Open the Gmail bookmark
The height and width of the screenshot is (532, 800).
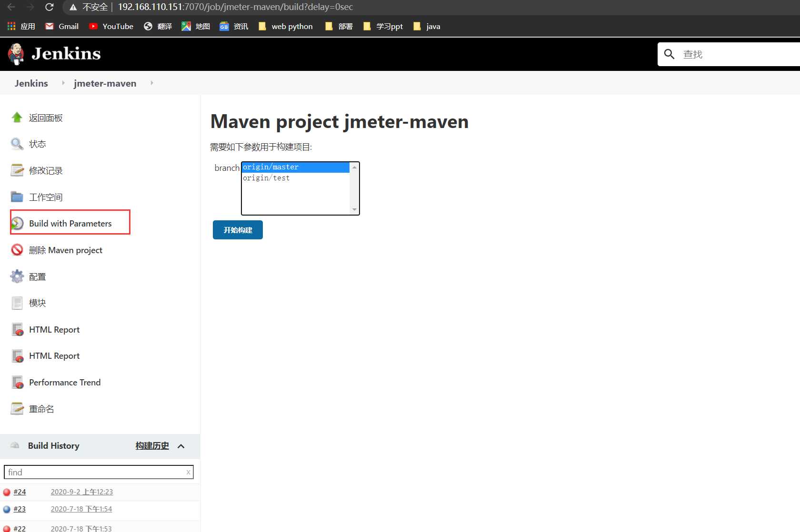[x=62, y=26]
